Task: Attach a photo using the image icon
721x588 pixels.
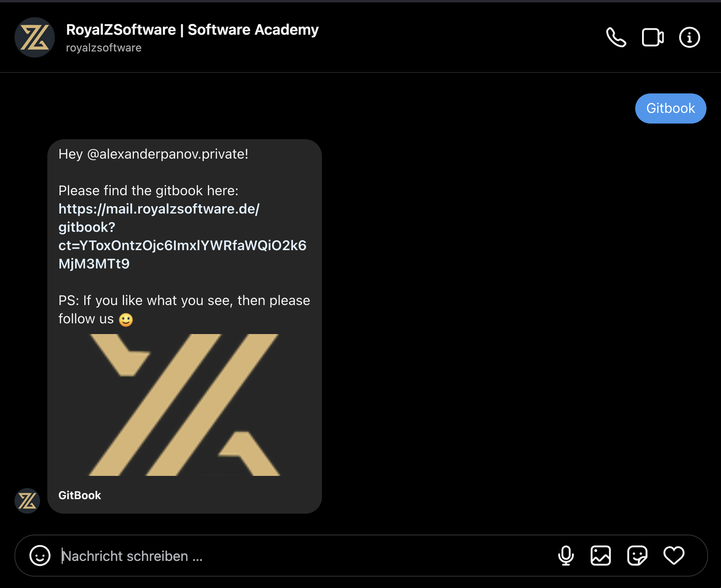Action: [x=601, y=556]
